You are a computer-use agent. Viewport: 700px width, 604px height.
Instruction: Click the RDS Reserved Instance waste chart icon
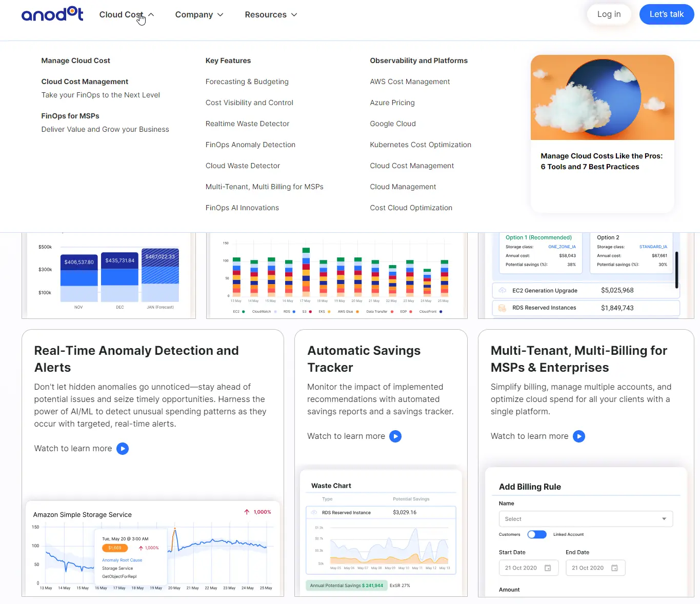314,512
